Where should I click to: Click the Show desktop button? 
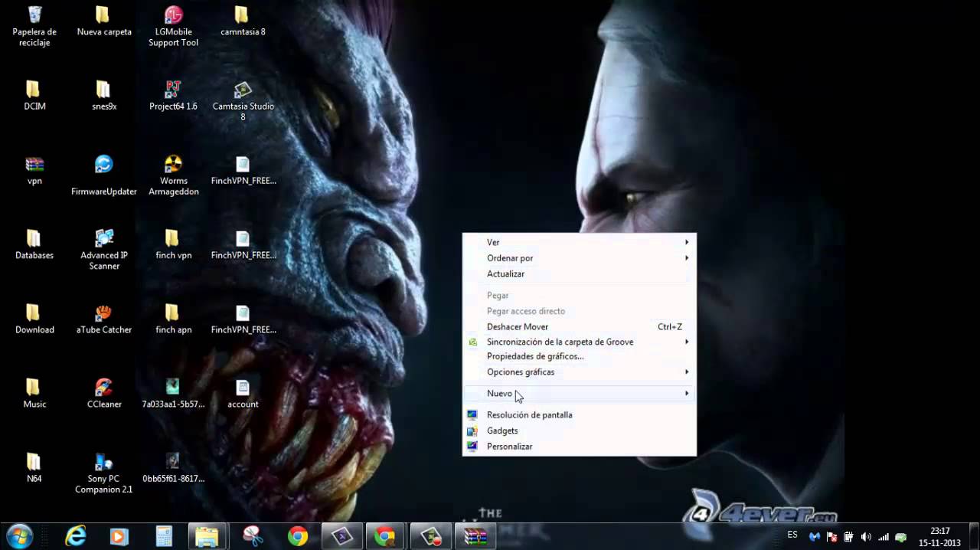[x=974, y=536]
